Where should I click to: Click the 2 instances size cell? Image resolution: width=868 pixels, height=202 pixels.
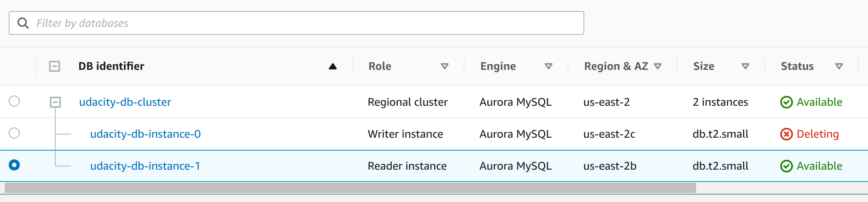(x=720, y=102)
